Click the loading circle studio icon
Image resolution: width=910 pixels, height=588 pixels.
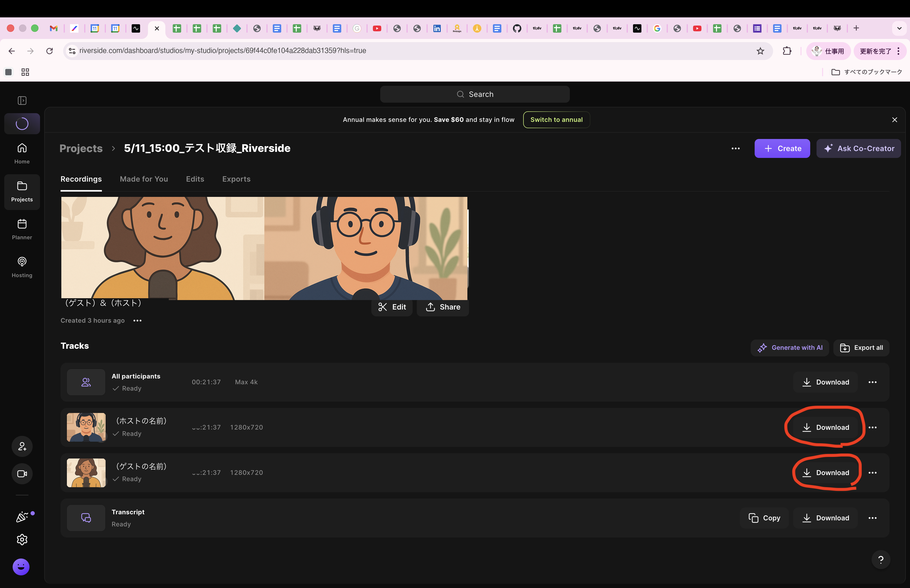point(22,124)
